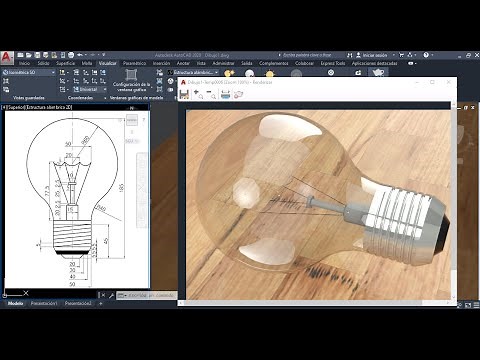Click the Open file icon in quick access toolbar
Viewport: 480px width, 360px height.
pos(29,55)
